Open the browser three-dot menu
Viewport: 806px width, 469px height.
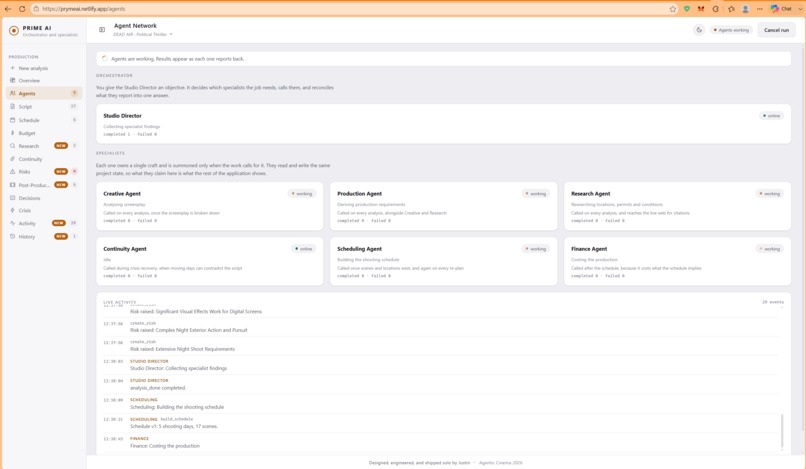point(760,9)
